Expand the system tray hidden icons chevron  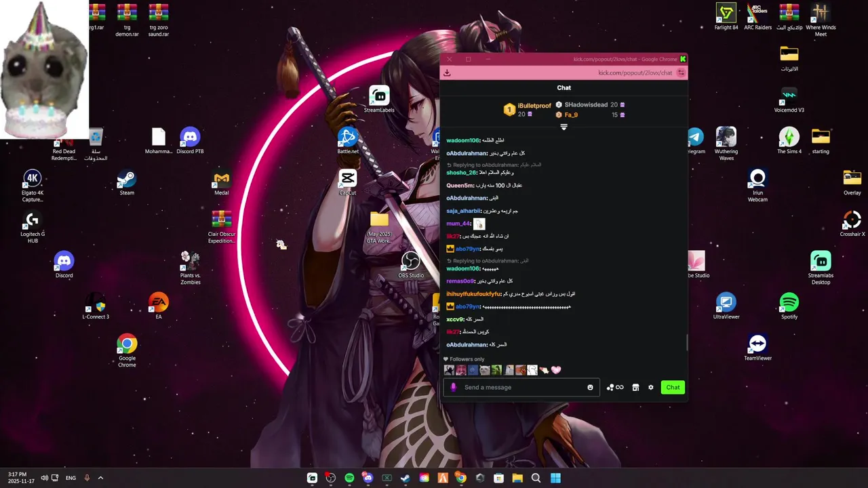point(100,478)
